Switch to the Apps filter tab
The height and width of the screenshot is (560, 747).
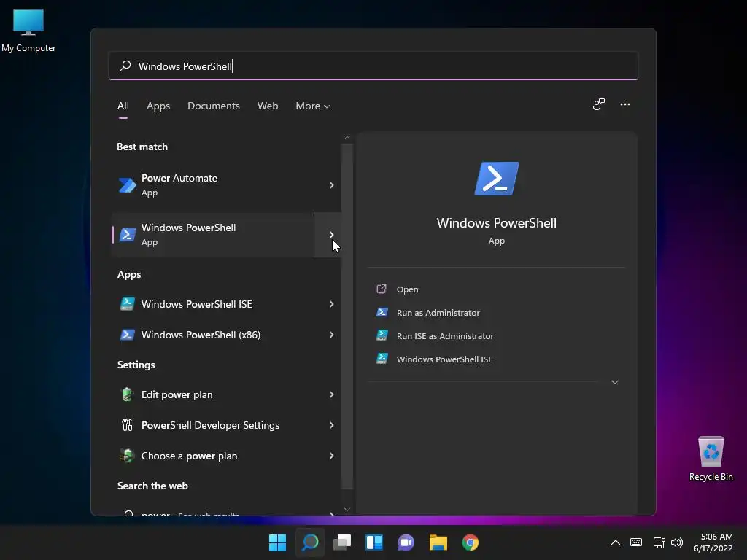click(x=158, y=106)
